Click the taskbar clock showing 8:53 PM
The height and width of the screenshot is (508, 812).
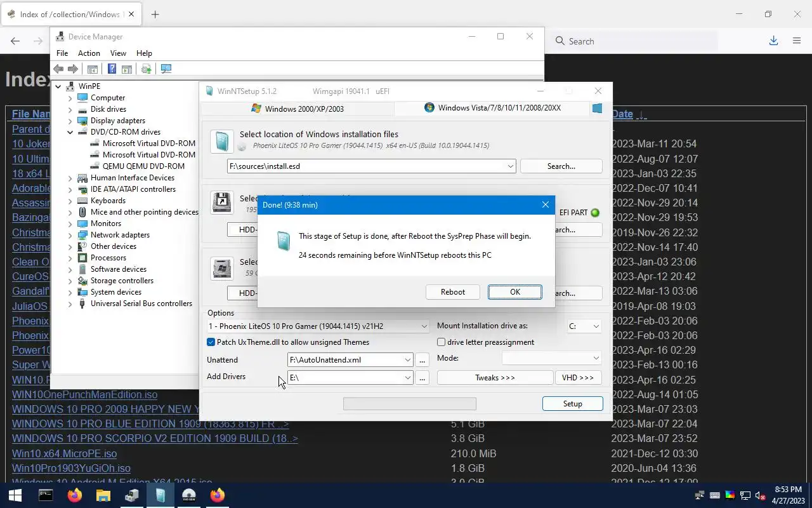[787, 495]
